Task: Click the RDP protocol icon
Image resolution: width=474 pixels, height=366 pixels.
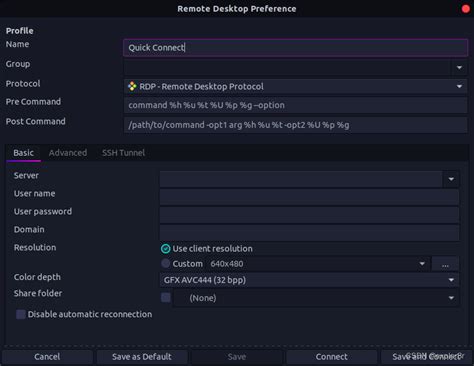Action: point(132,87)
